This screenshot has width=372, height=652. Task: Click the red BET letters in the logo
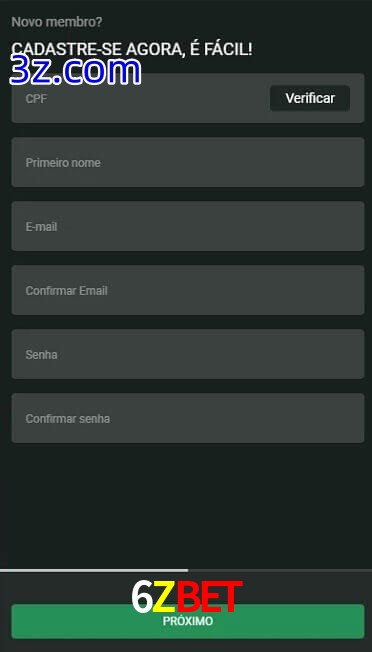click(209, 597)
